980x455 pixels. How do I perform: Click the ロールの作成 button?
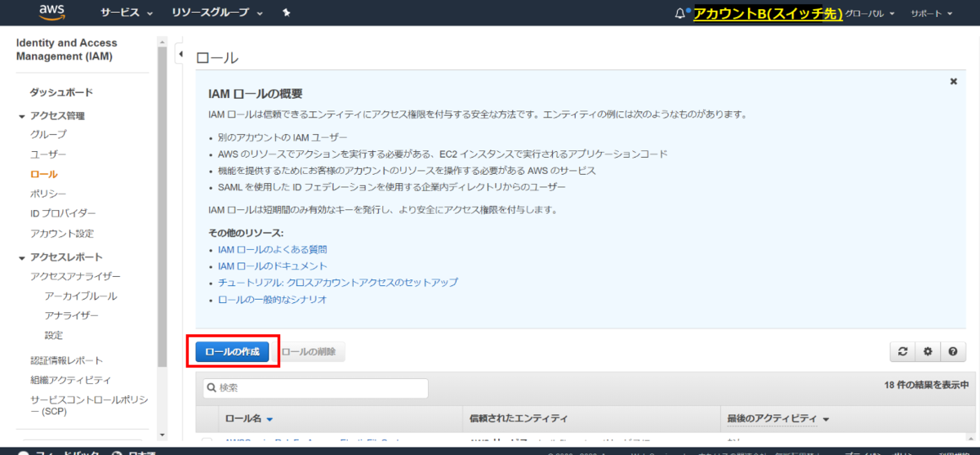[x=232, y=351]
